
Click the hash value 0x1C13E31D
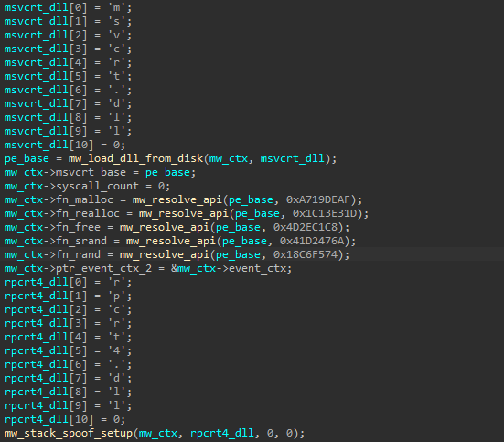click(325, 213)
